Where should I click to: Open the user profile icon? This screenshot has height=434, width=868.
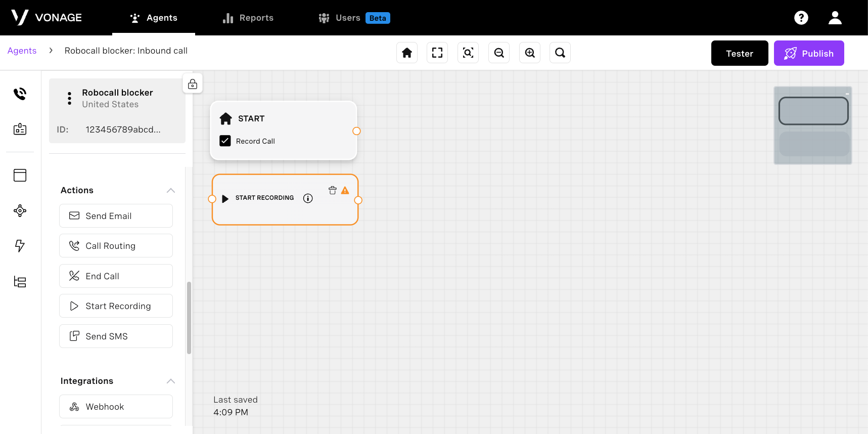coord(835,18)
